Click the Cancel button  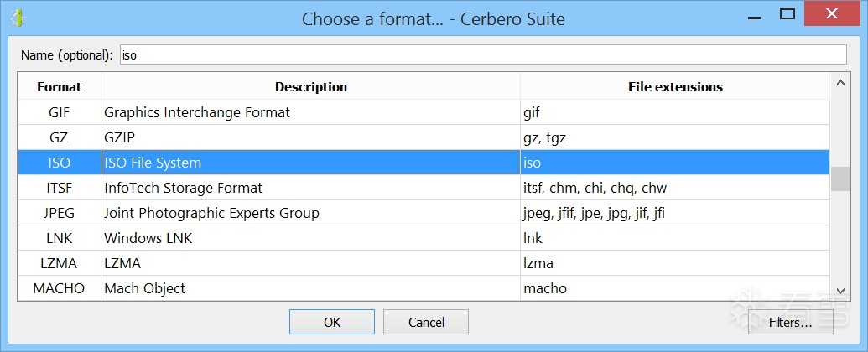point(426,322)
